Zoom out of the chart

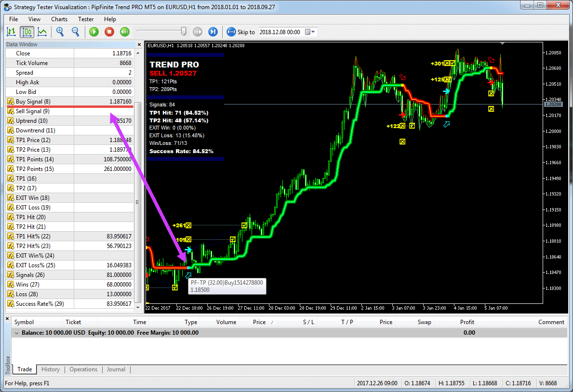76,32
